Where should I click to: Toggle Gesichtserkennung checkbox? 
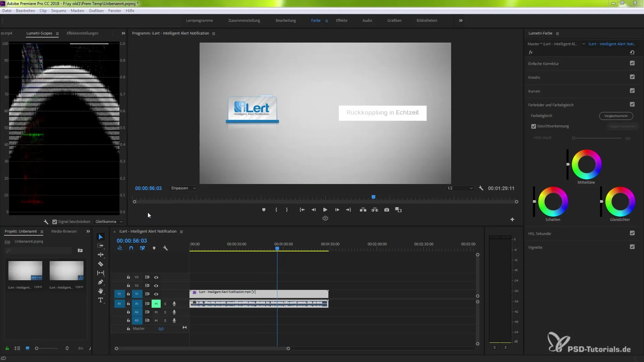pyautogui.click(x=534, y=126)
